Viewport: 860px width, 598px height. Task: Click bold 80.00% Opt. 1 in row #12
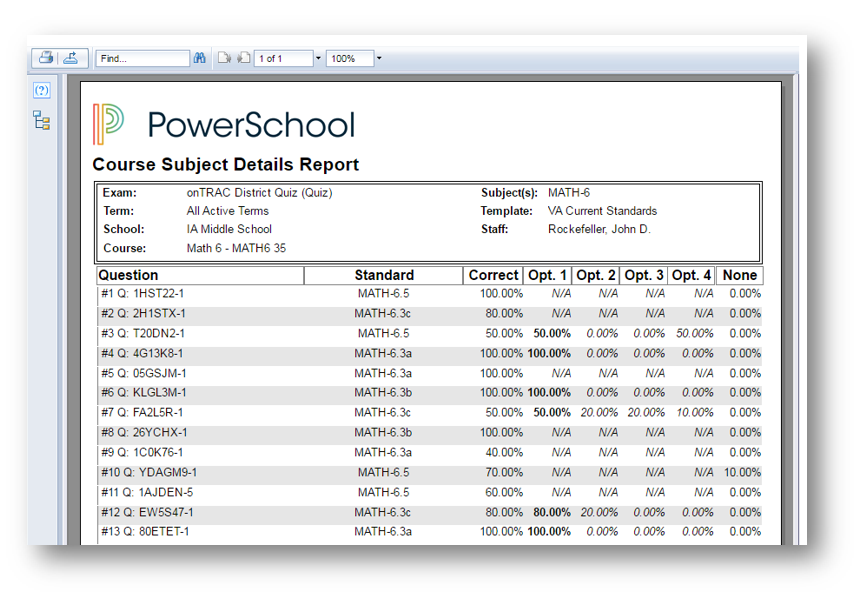pos(552,512)
